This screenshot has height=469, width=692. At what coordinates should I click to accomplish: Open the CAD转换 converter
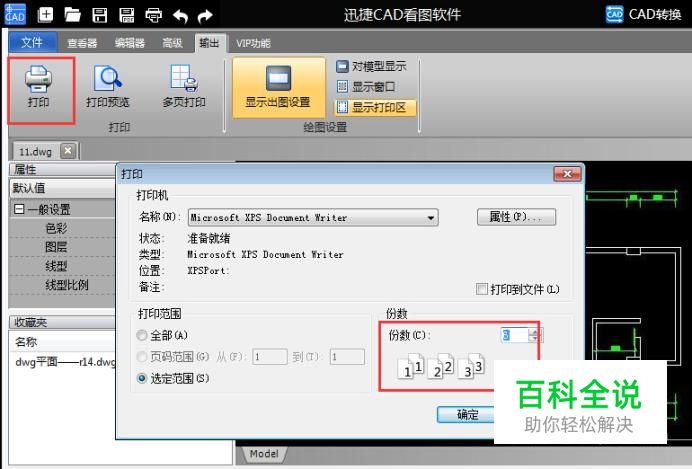pyautogui.click(x=643, y=14)
